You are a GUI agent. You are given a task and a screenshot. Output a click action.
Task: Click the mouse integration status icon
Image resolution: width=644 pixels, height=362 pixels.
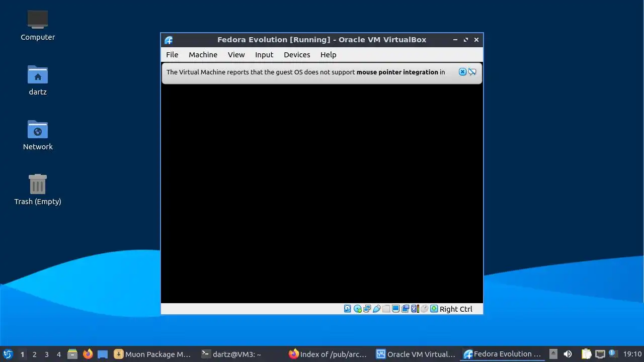(x=424, y=309)
